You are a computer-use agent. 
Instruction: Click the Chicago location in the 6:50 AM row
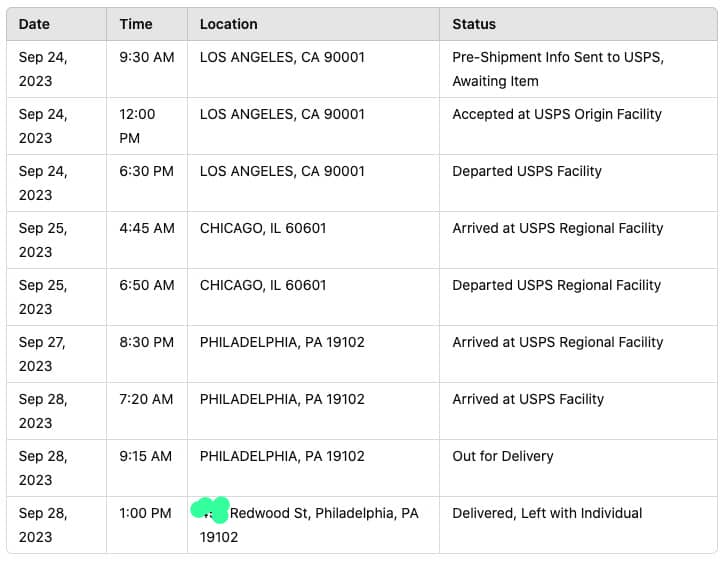(x=262, y=285)
